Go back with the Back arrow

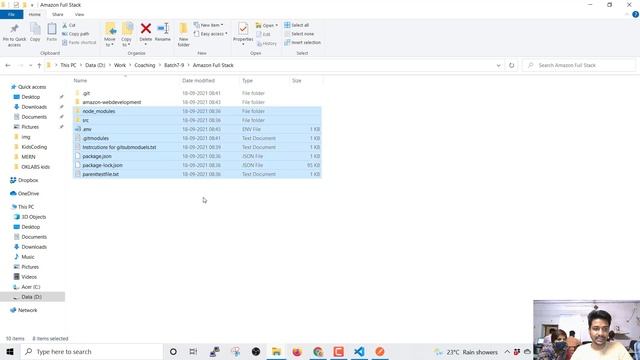tap(8, 65)
